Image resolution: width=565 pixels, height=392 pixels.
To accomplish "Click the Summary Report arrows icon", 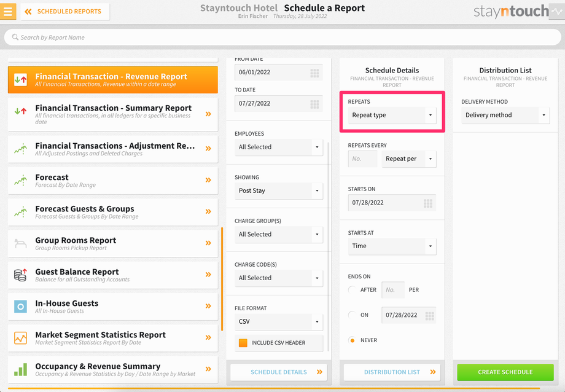I will click(x=20, y=111).
